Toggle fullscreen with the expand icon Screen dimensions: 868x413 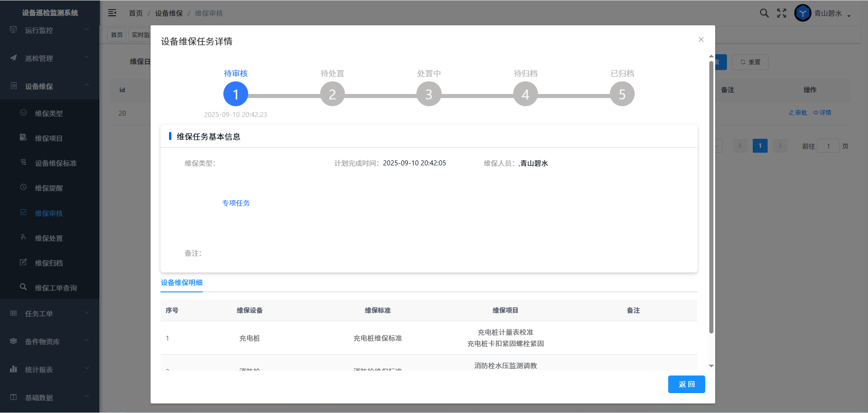[782, 13]
